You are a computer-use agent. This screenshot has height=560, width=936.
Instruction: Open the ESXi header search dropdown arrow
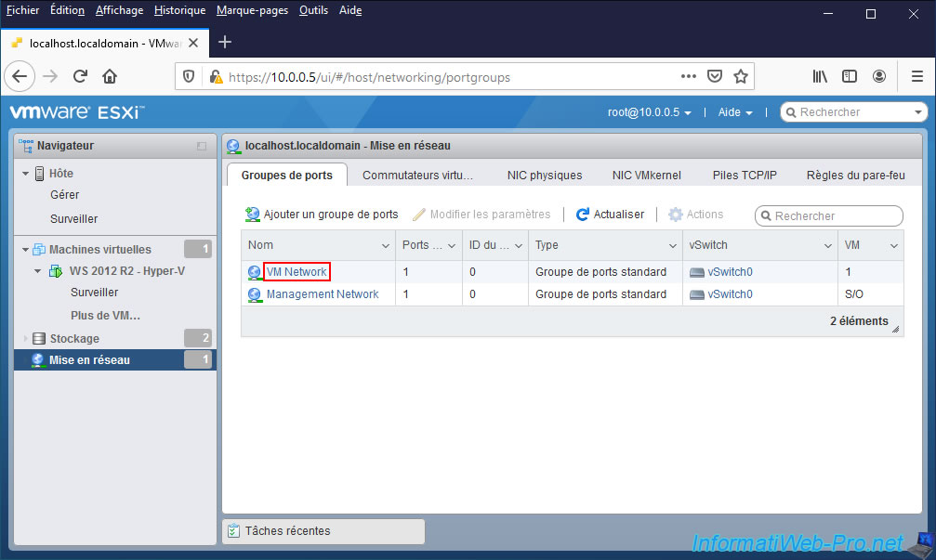point(918,112)
